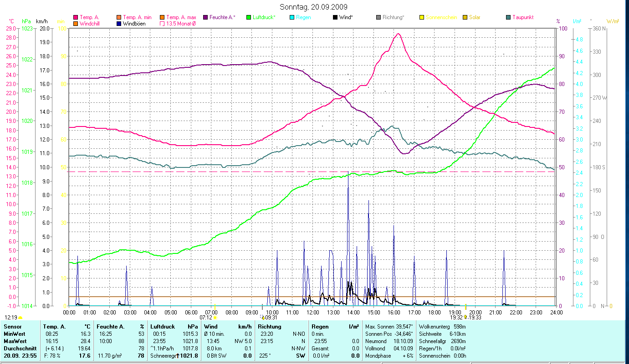Click the Mondphase entry in the data panel
This screenshot has height=364, width=629.
tap(378, 355)
